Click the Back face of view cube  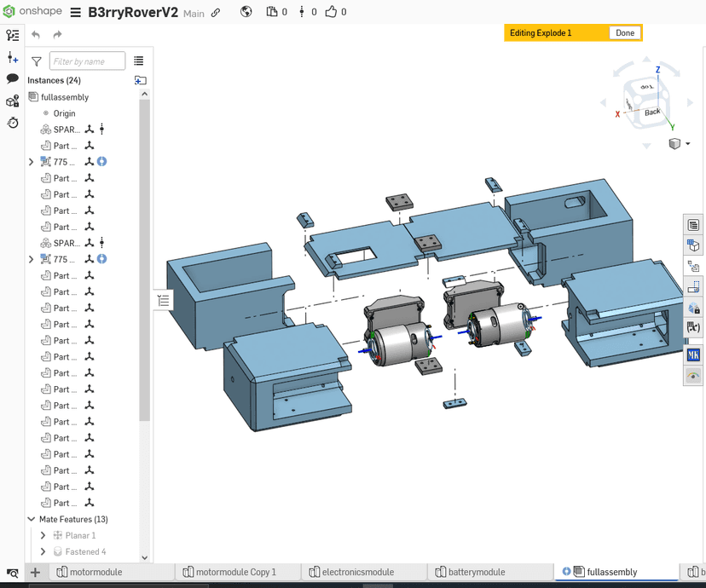pyautogui.click(x=651, y=112)
